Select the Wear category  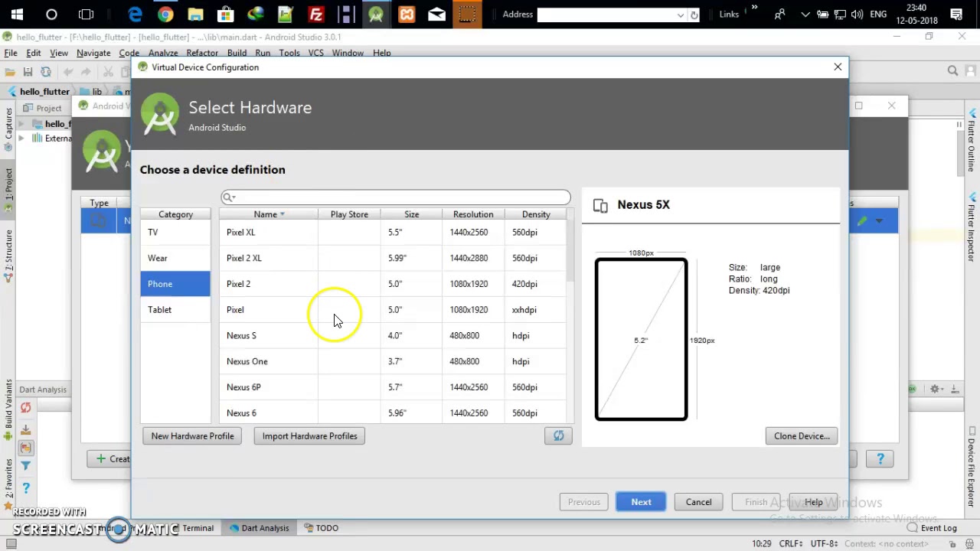click(x=175, y=258)
